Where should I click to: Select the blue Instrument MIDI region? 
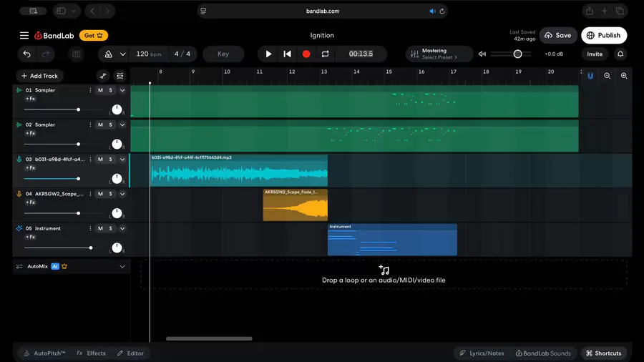[392, 240]
